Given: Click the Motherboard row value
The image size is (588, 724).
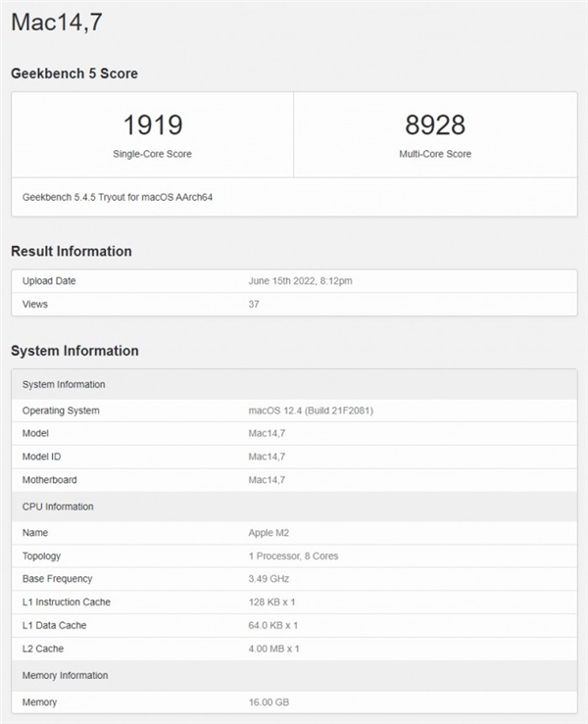Looking at the screenshot, I should tap(267, 480).
